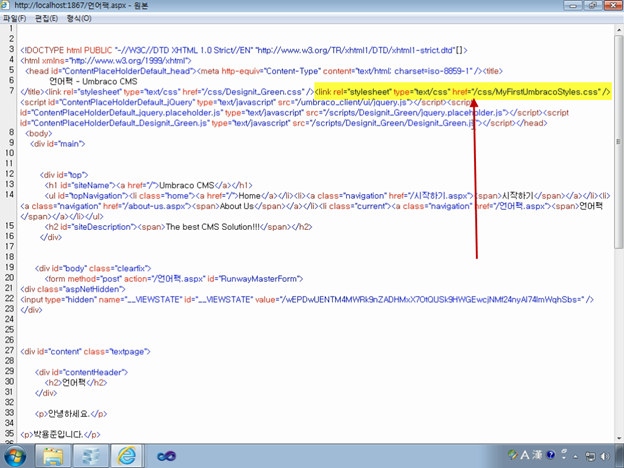Click the scrollbar up arrow in source view

coord(619,29)
